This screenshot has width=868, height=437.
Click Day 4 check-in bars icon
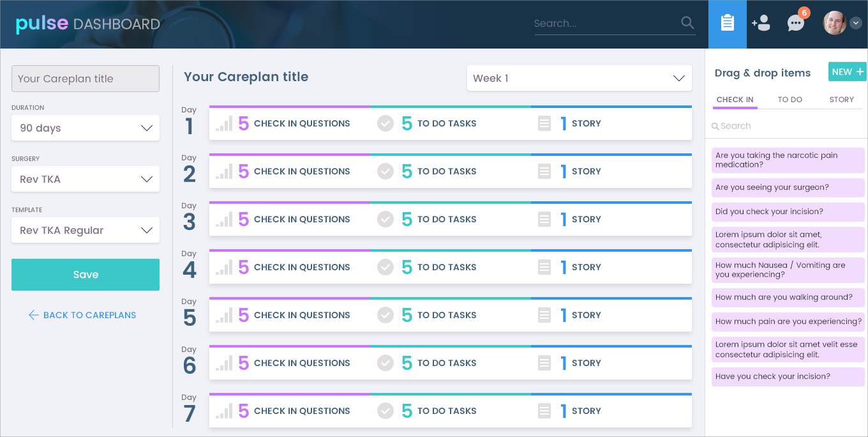click(x=224, y=267)
